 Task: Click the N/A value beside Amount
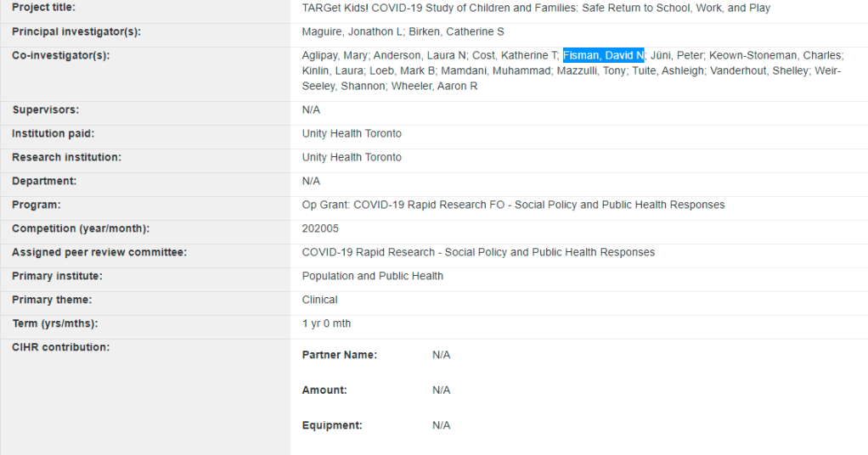pos(441,390)
